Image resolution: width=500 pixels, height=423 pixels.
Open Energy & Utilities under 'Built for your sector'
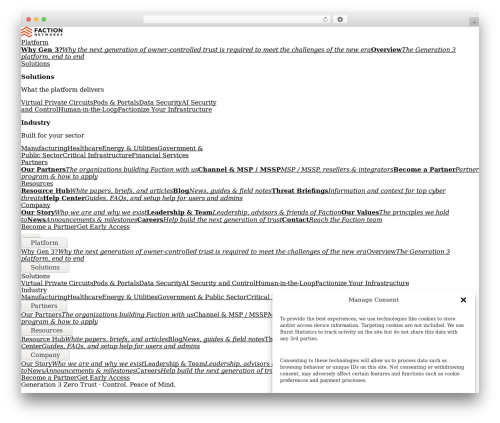[x=130, y=148]
